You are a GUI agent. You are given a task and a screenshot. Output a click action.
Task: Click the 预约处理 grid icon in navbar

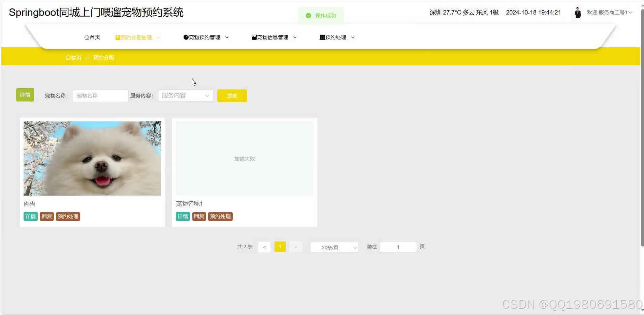[x=322, y=37]
